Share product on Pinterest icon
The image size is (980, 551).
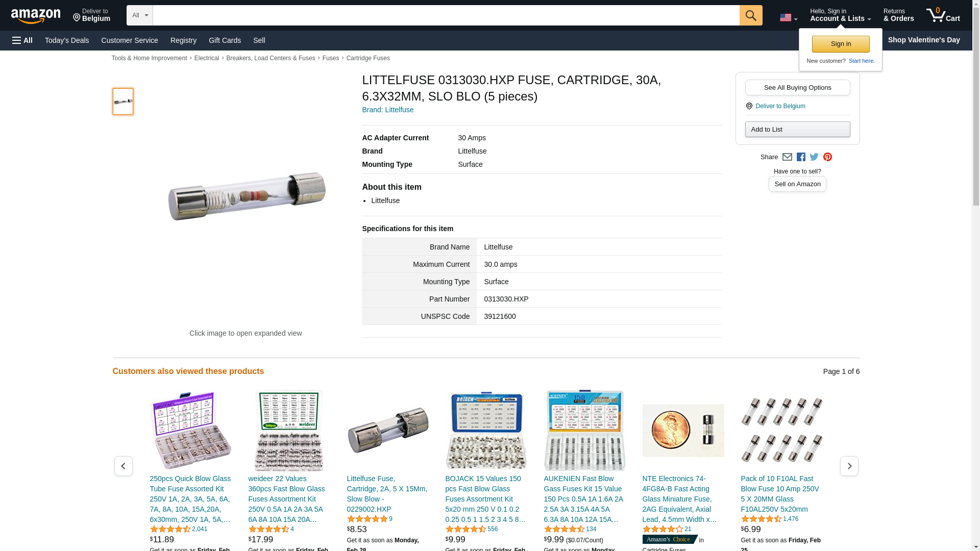click(827, 157)
